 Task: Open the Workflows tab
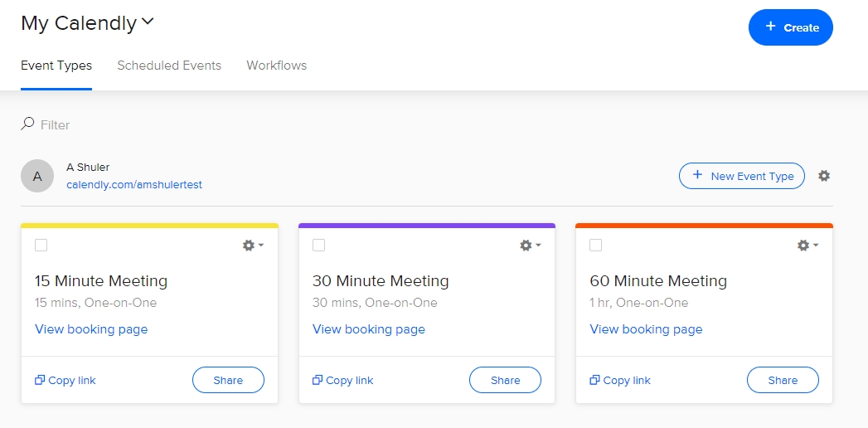(276, 66)
